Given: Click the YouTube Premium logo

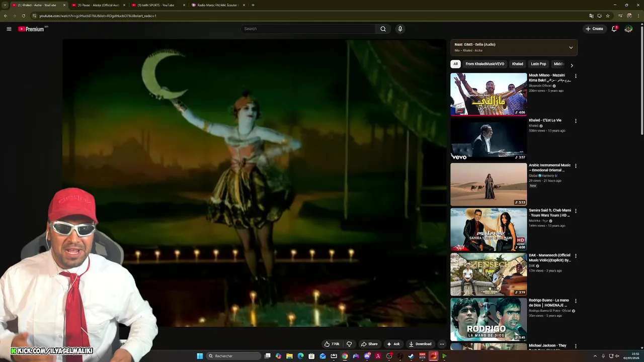Looking at the screenshot, I should [x=32, y=29].
